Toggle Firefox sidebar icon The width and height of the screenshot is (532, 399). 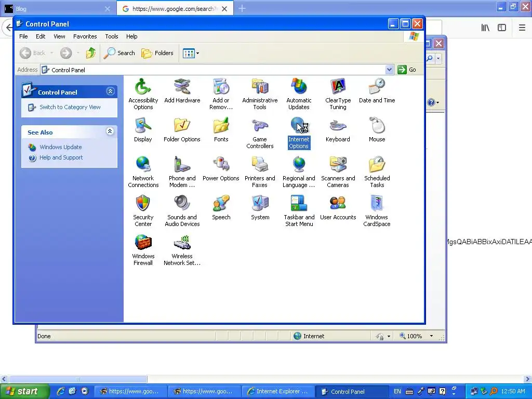tap(502, 28)
